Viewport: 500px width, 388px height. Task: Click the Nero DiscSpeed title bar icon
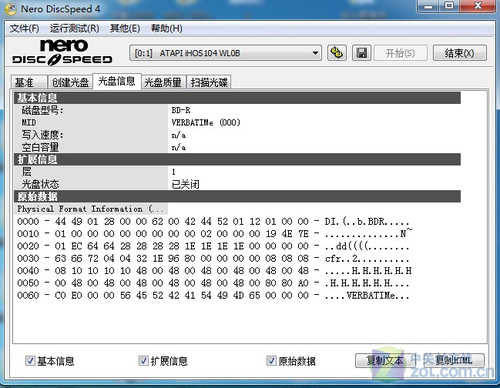pyautogui.click(x=10, y=9)
